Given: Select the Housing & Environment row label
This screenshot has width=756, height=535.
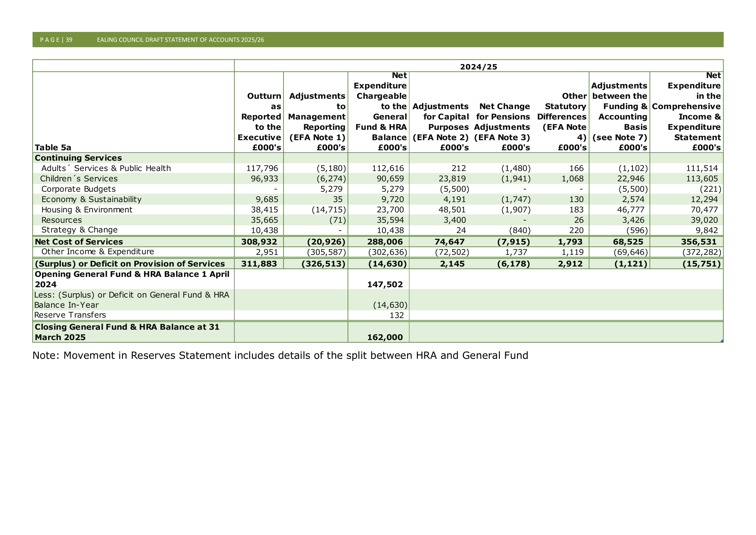Looking at the screenshot, I should [x=87, y=210].
